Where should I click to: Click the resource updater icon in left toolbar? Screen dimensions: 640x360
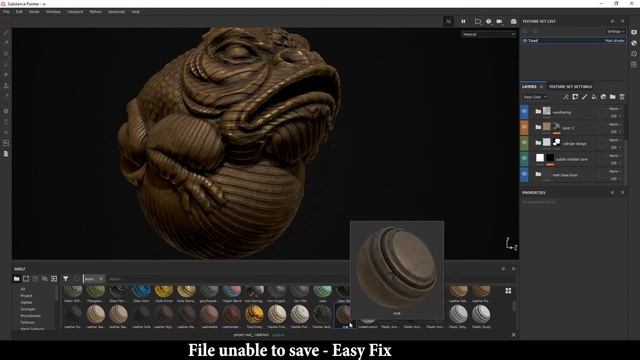[6, 143]
